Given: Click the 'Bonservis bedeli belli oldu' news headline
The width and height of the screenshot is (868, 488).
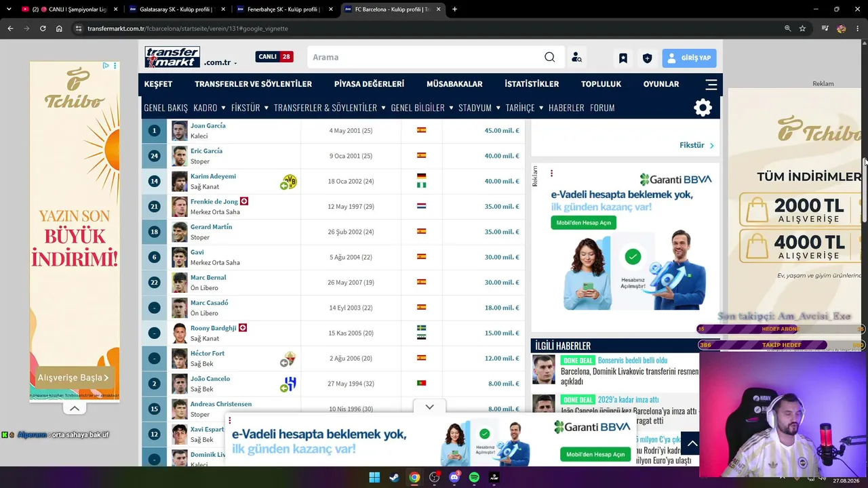Looking at the screenshot, I should [x=633, y=361].
